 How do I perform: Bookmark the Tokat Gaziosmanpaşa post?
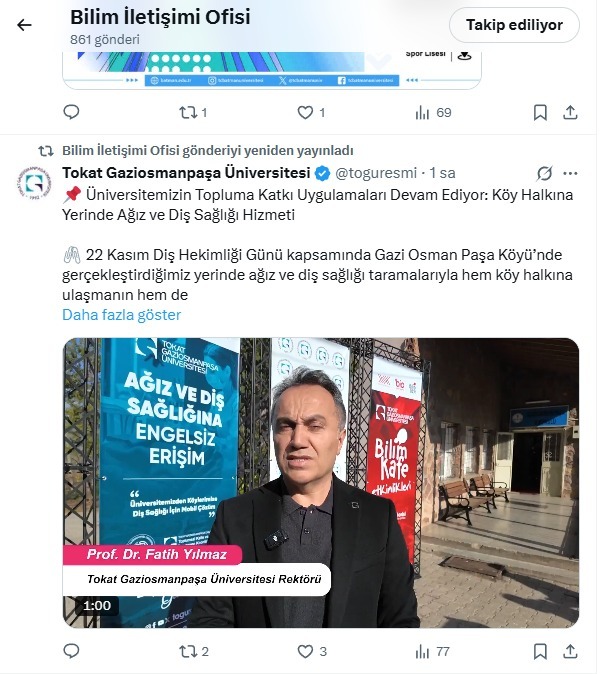540,651
